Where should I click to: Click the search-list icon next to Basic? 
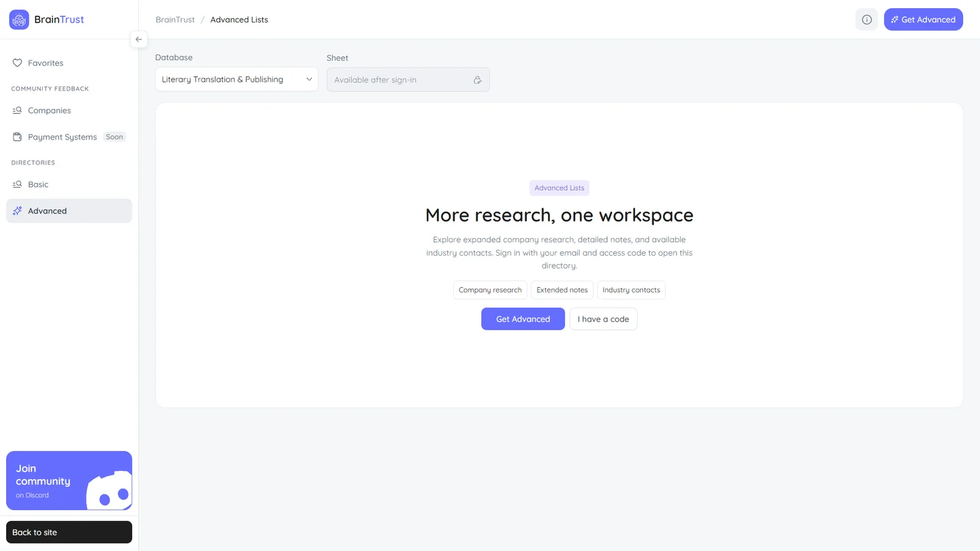click(18, 184)
